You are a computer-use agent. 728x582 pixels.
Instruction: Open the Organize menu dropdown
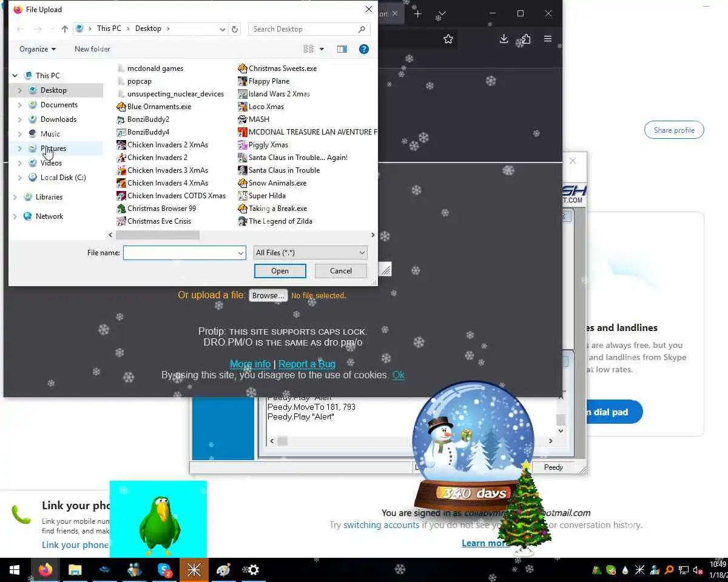pyautogui.click(x=38, y=49)
